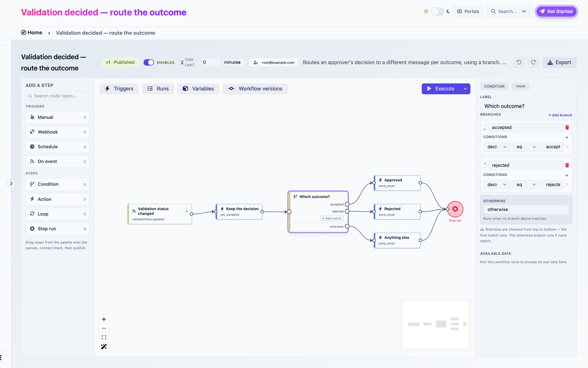Add a condition to the accepted branch
This screenshot has width=588, height=368.
click(x=567, y=138)
